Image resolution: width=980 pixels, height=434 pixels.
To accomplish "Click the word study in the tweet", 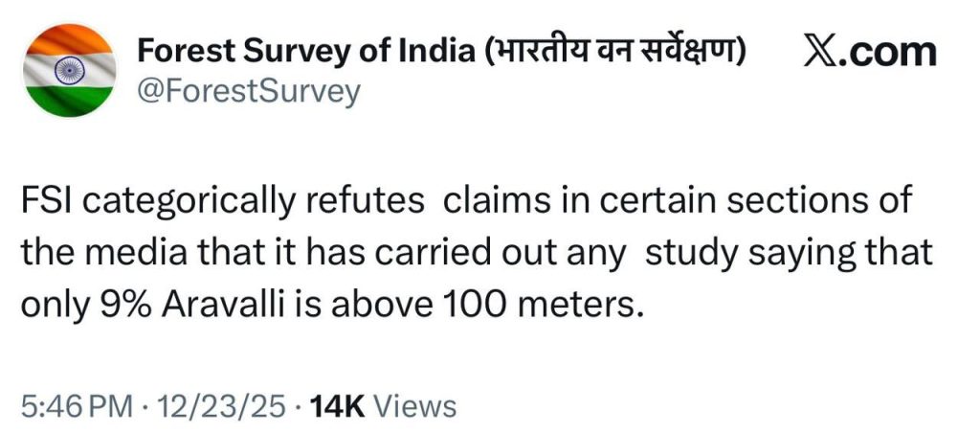I will 686,253.
